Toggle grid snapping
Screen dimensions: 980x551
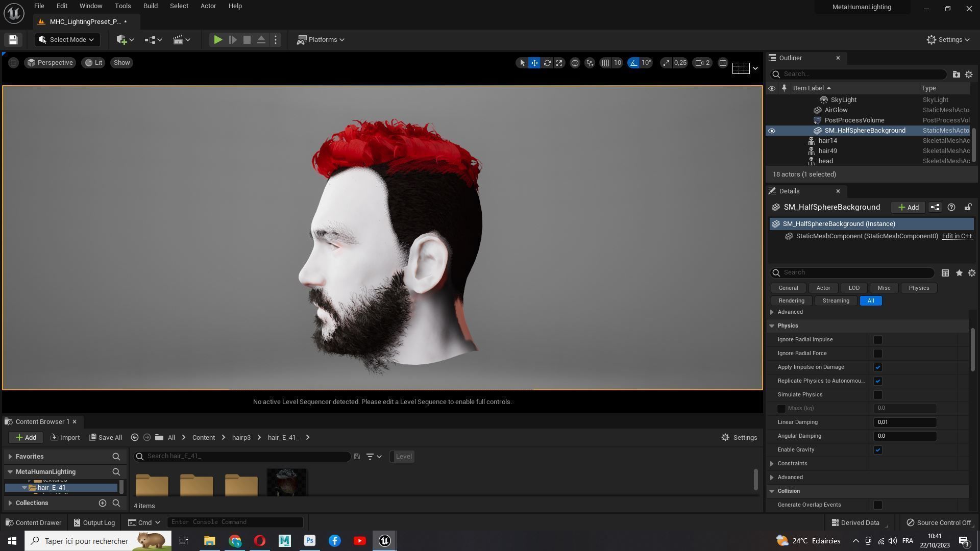pyautogui.click(x=605, y=63)
